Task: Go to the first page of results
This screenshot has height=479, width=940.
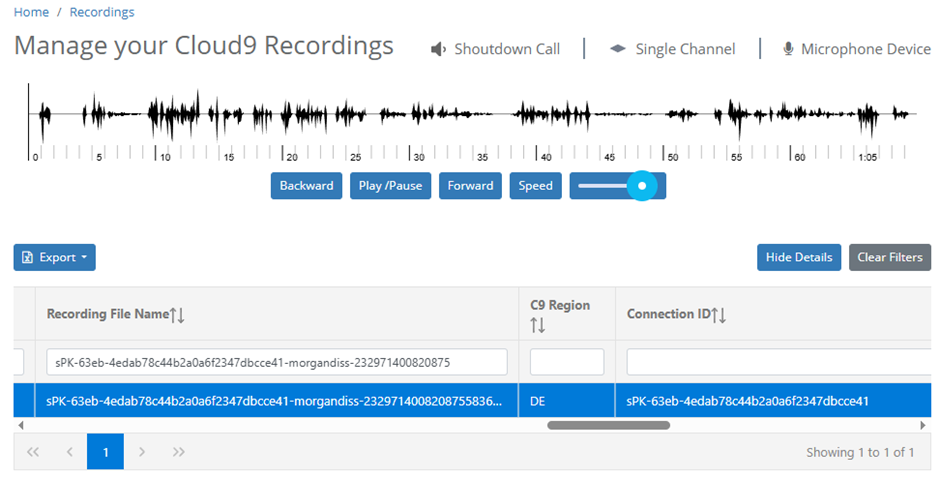Action: point(32,452)
